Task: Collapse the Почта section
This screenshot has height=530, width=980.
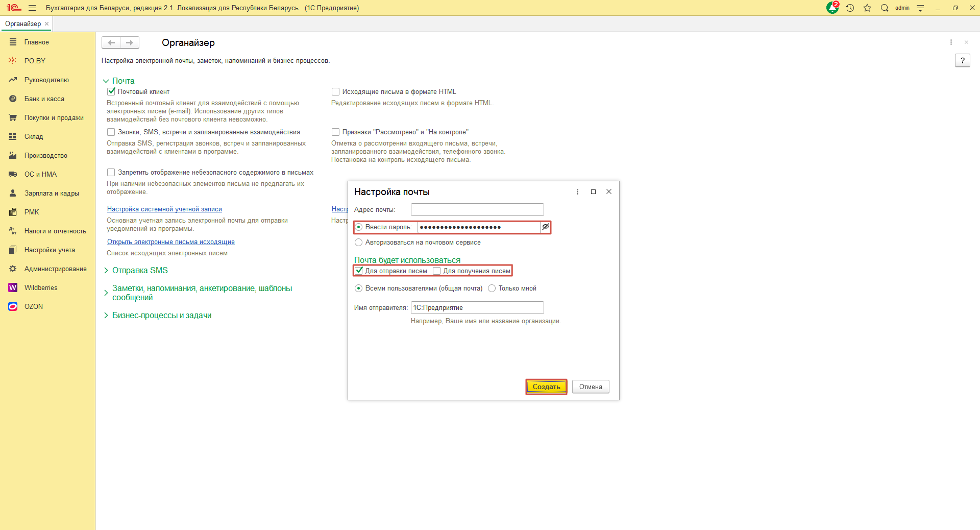Action: coord(123,81)
